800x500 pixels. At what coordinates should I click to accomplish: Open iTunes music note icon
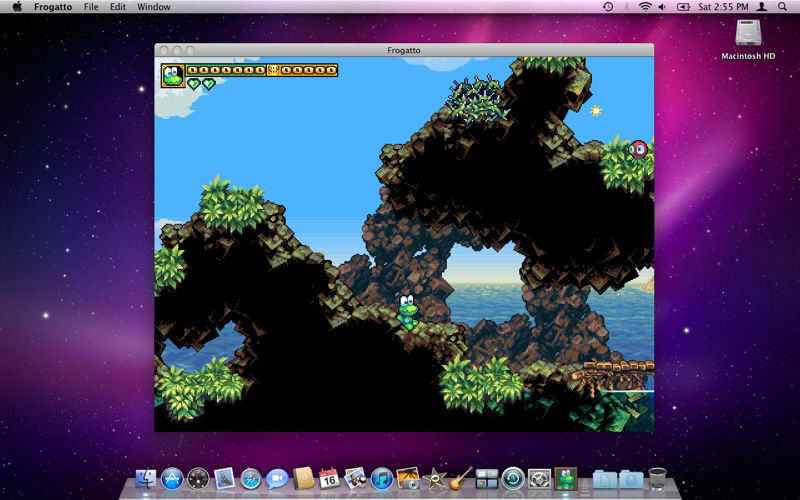pyautogui.click(x=382, y=479)
